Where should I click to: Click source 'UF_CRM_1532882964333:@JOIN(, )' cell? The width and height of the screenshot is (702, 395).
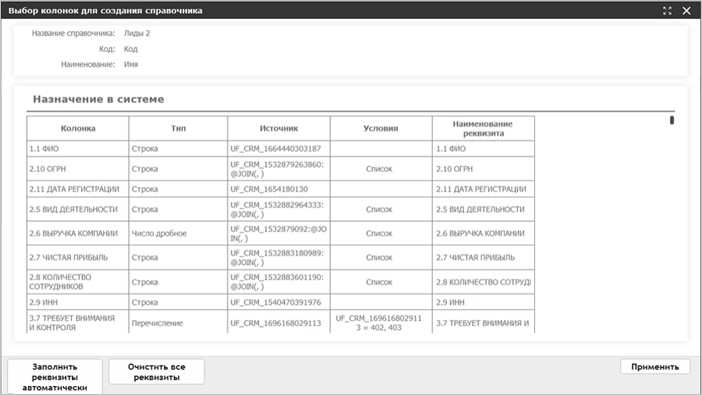pyautogui.click(x=278, y=209)
